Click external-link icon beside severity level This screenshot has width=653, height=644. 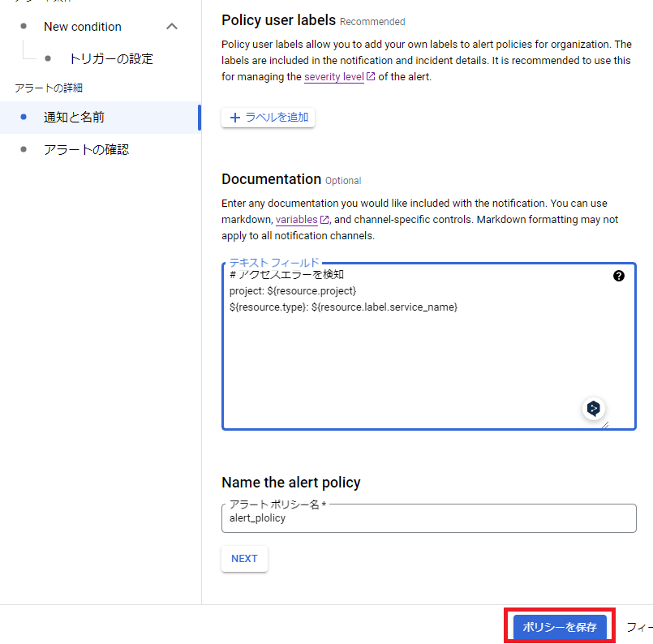tap(370, 76)
